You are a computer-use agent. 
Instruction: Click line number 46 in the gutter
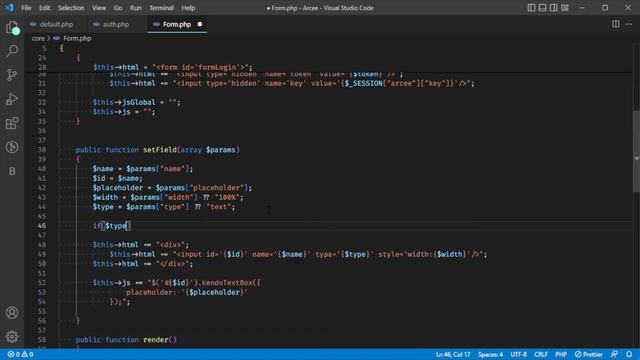(x=42, y=226)
